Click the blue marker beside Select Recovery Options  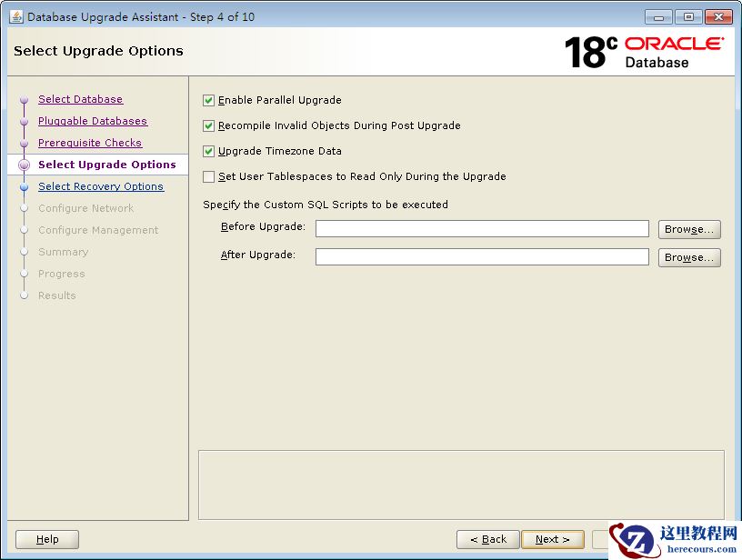[25, 187]
